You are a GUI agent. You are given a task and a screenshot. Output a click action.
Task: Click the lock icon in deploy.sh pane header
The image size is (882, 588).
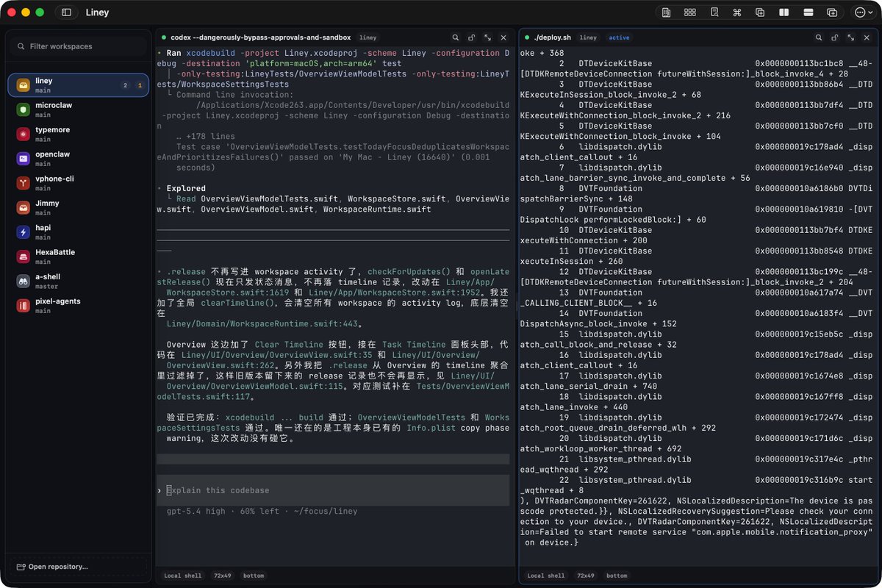[834, 37]
